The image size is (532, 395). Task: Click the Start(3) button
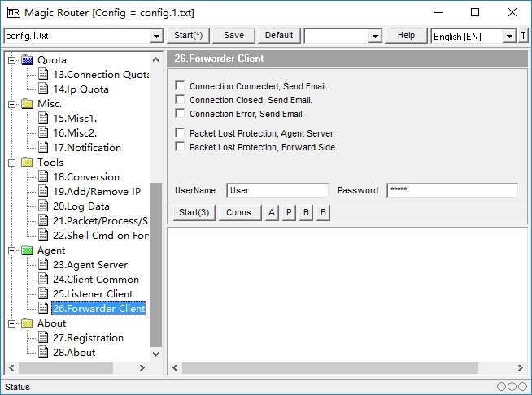click(194, 213)
